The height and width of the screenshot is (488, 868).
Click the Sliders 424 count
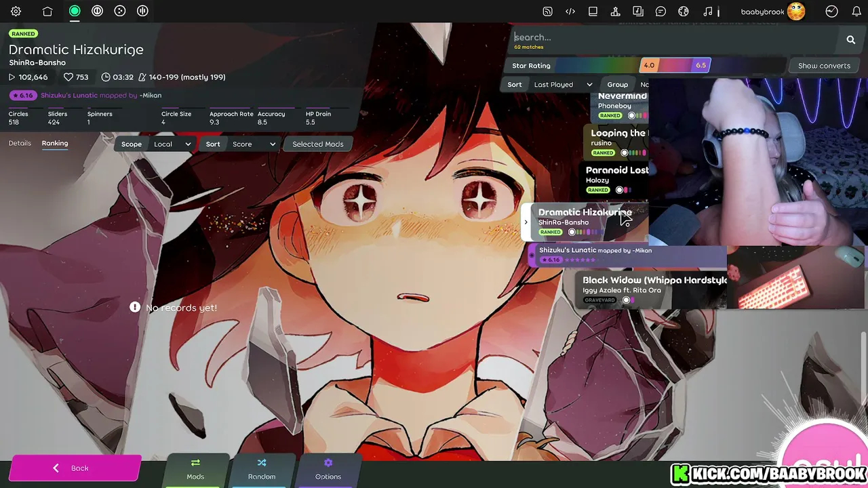click(x=58, y=118)
